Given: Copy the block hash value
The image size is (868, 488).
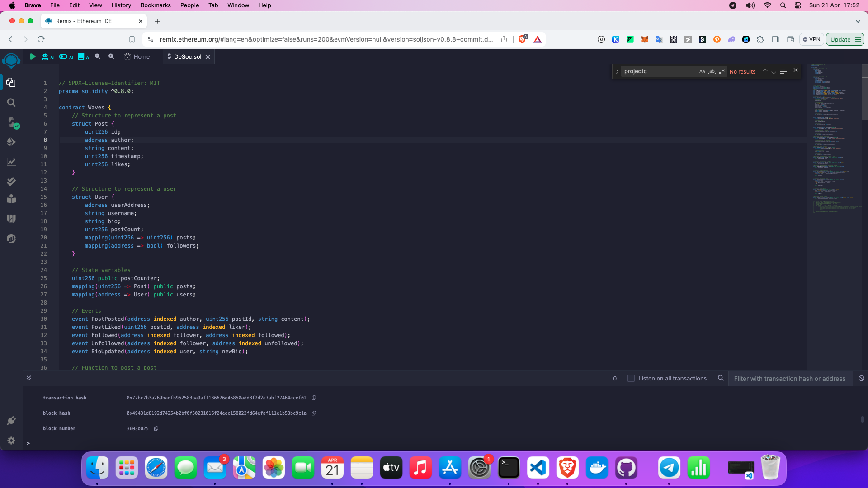Looking at the screenshot, I should (314, 413).
